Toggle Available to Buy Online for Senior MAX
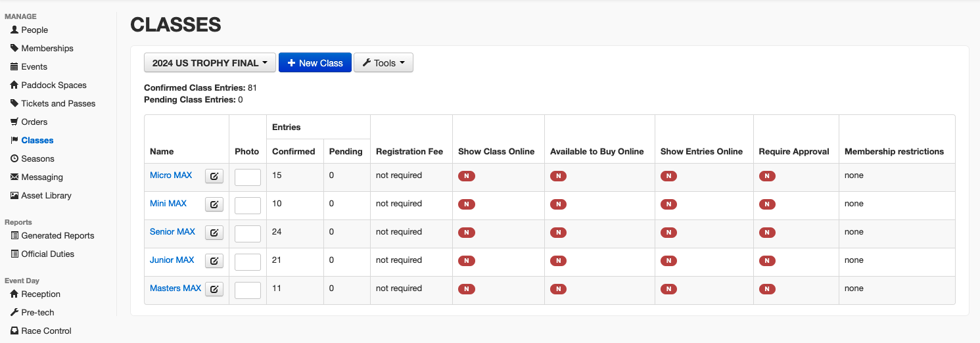Screen dimensions: 980x343 coord(558,233)
